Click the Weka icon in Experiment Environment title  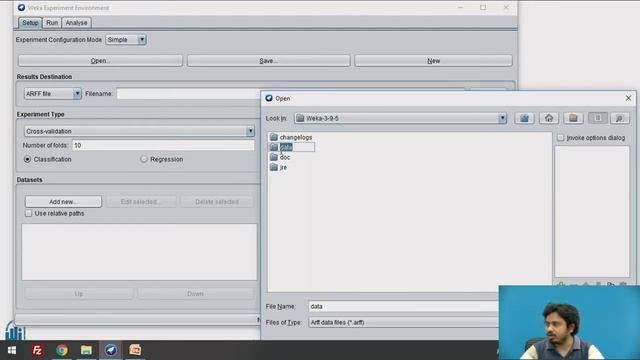pyautogui.click(x=21, y=7)
